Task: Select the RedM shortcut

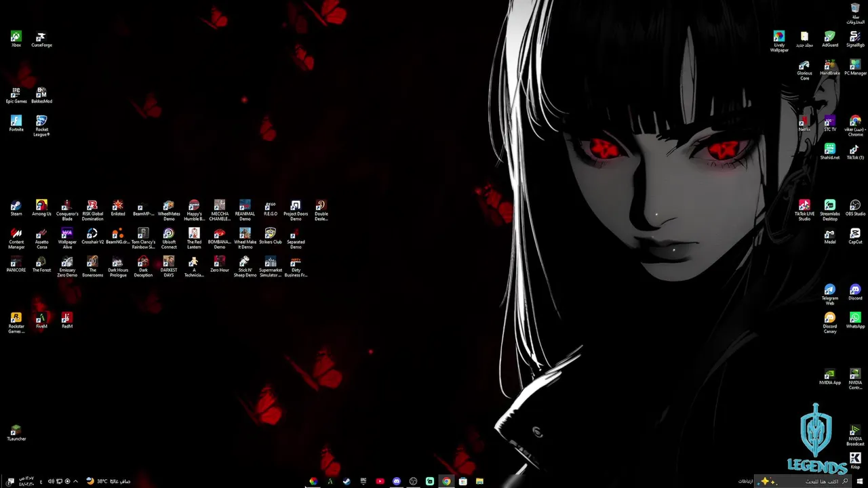Action: point(67,321)
